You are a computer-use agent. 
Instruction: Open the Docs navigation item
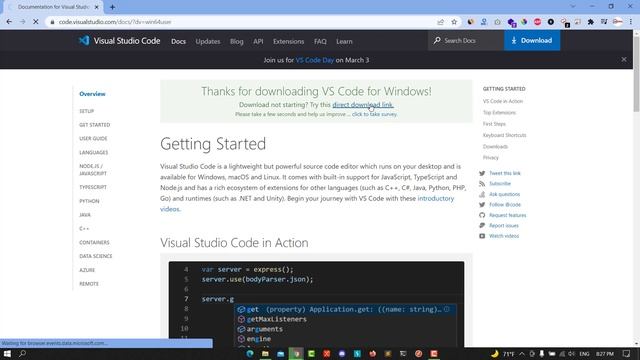point(178,41)
